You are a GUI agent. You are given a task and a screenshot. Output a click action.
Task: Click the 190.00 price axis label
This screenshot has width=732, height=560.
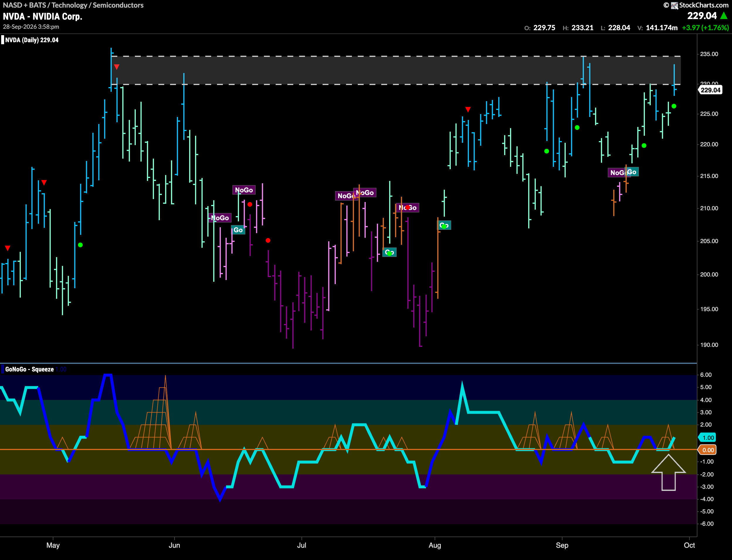tap(709, 345)
